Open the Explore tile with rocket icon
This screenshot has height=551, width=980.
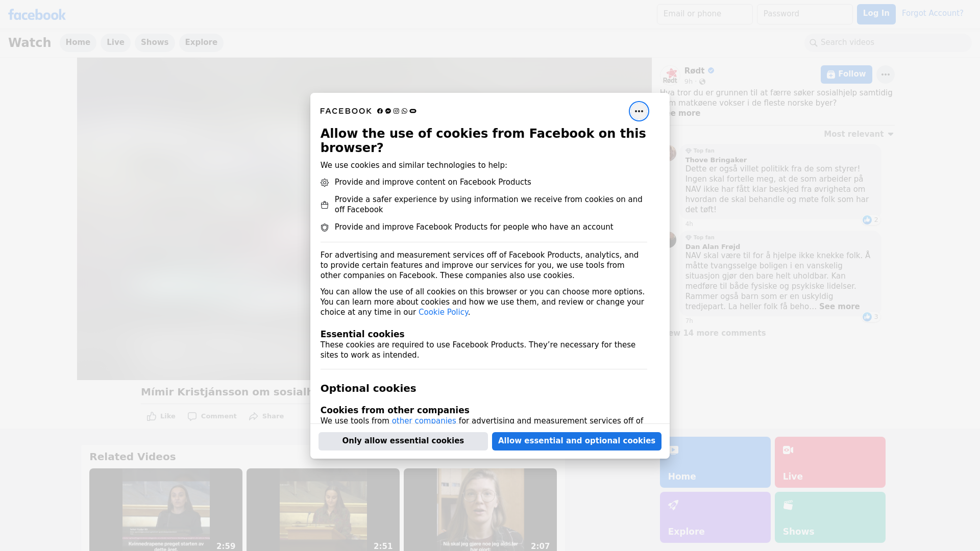point(715,517)
